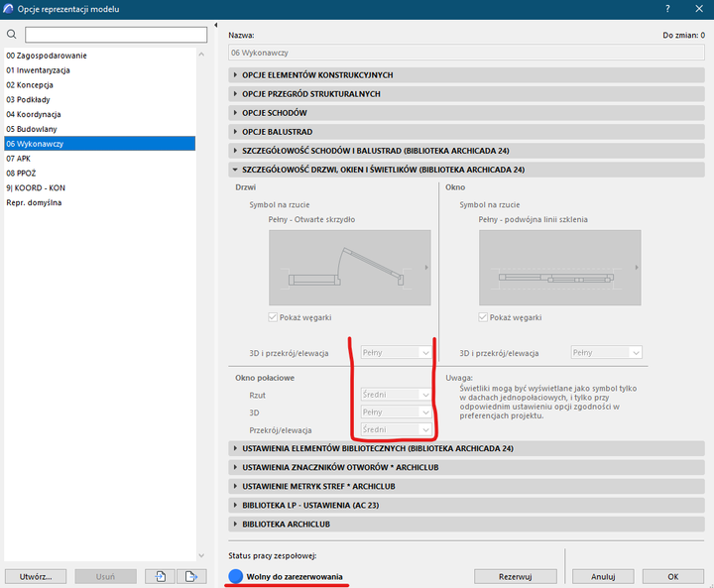Click the export combination icon button

191,577
